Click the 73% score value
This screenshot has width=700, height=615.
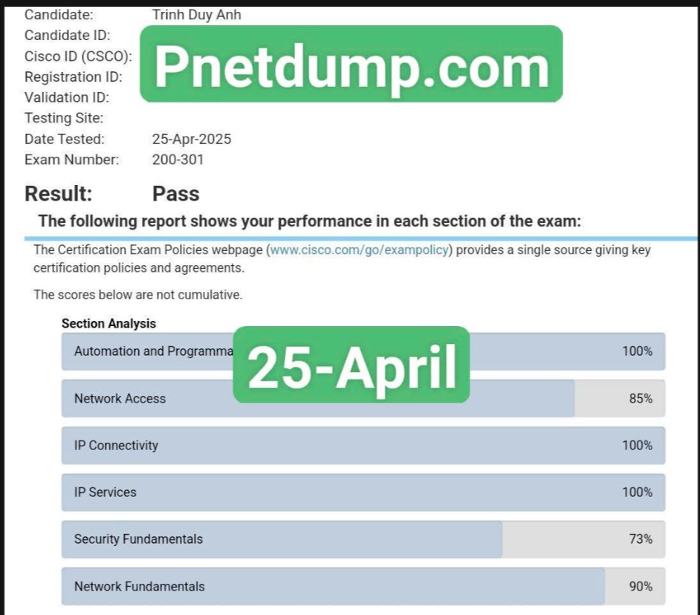click(641, 539)
